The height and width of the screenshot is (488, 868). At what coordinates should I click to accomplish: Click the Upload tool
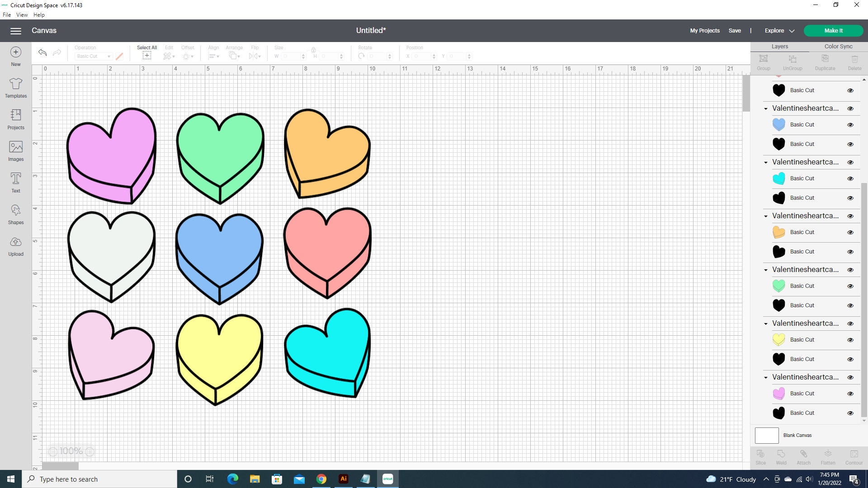point(15,246)
